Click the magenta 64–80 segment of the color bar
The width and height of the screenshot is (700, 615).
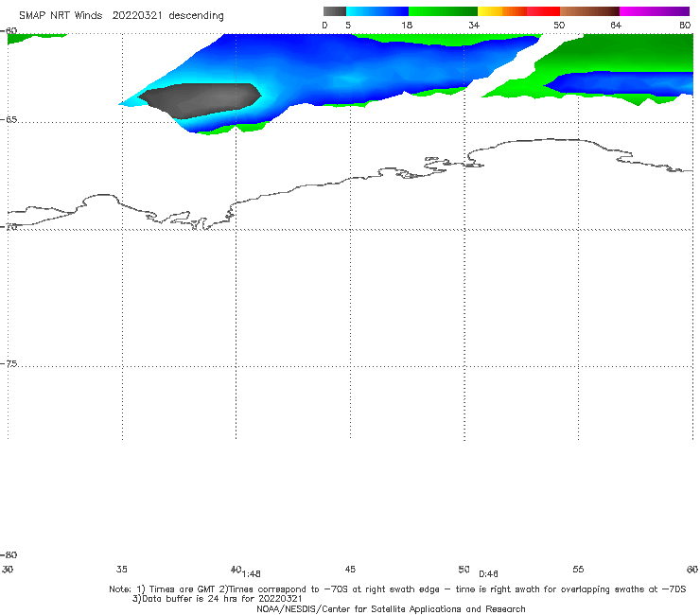coord(655,11)
